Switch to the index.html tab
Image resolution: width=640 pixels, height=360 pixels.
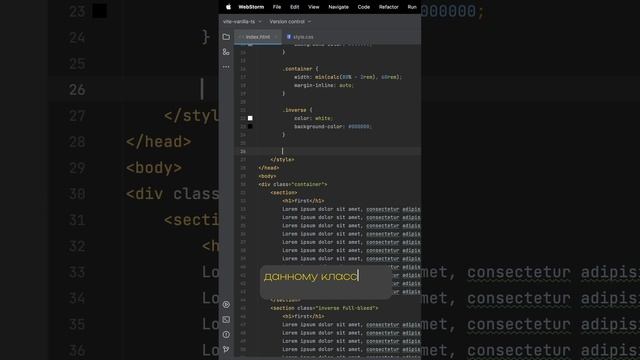tap(258, 37)
